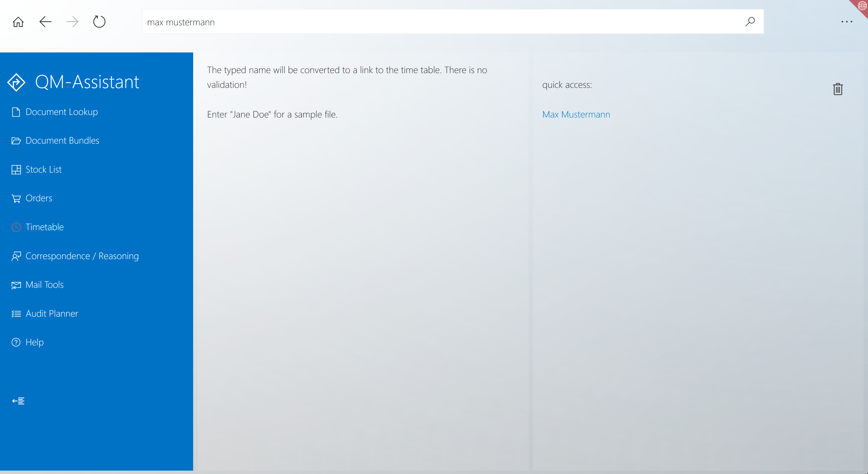Navigate to Orders section
Screen dimensions: 868x474
[39, 198]
